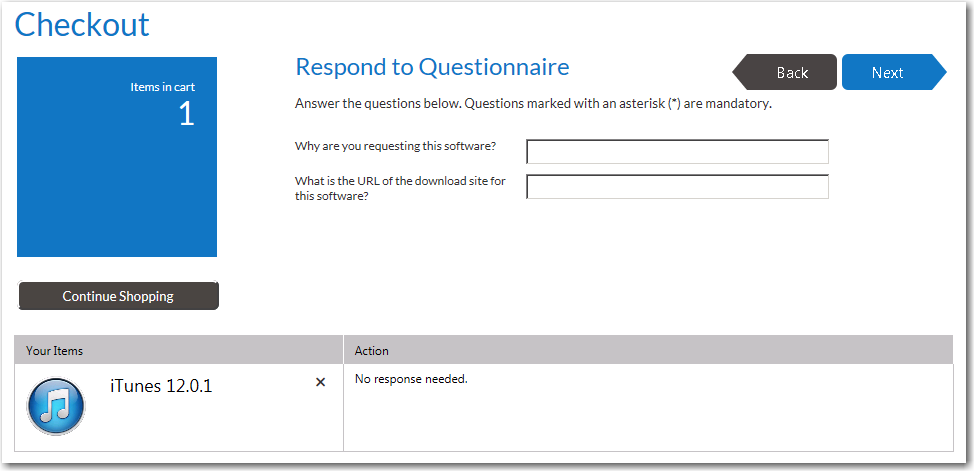Click the download site URL field

tap(677, 187)
